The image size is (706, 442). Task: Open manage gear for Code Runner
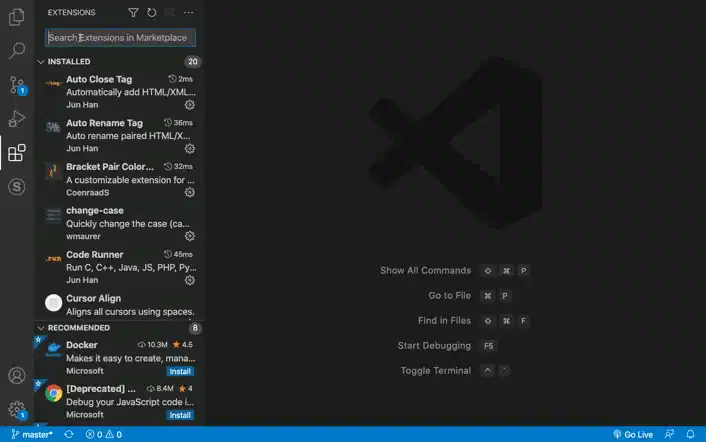[x=190, y=280]
